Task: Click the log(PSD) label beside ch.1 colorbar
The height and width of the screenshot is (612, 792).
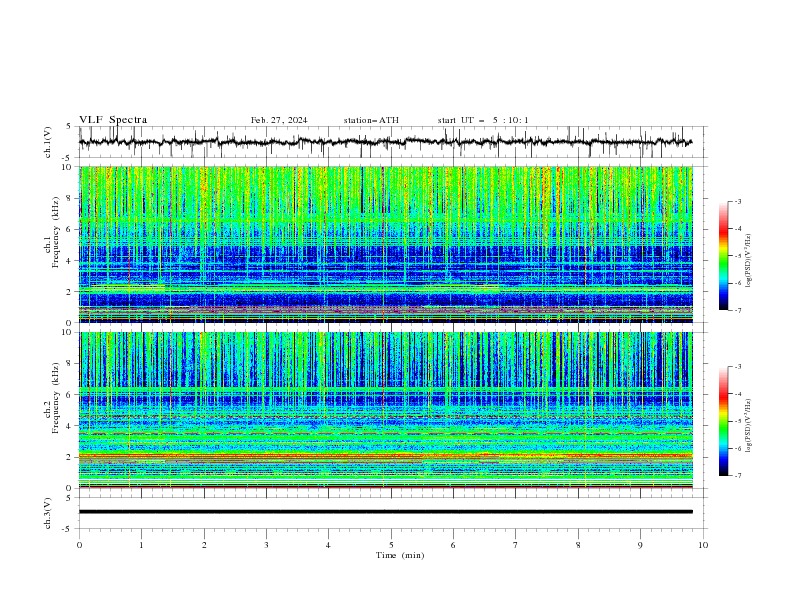Action: (748, 261)
